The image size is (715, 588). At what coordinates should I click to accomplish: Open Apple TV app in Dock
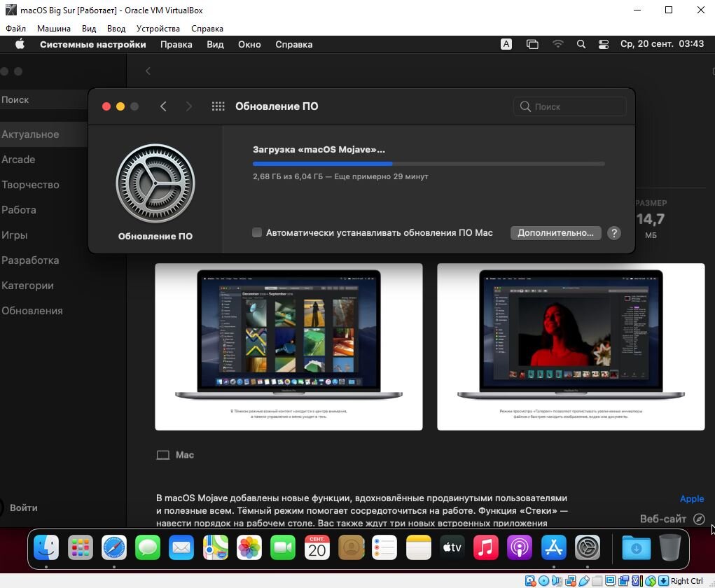tap(452, 547)
